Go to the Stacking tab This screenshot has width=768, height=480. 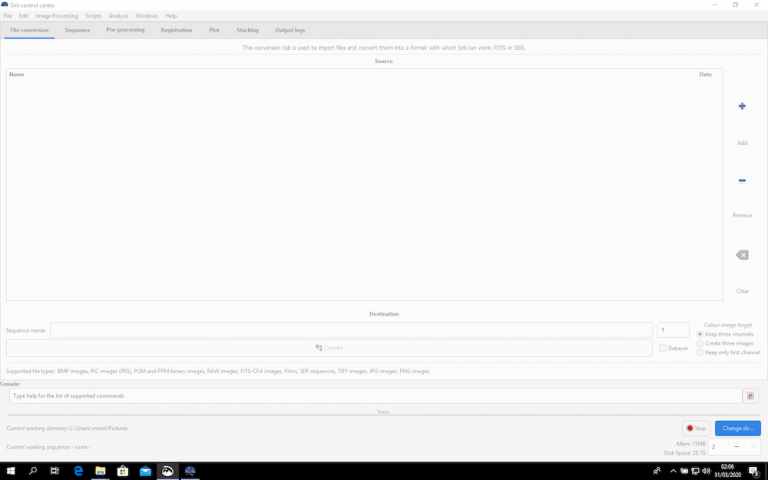point(247,30)
